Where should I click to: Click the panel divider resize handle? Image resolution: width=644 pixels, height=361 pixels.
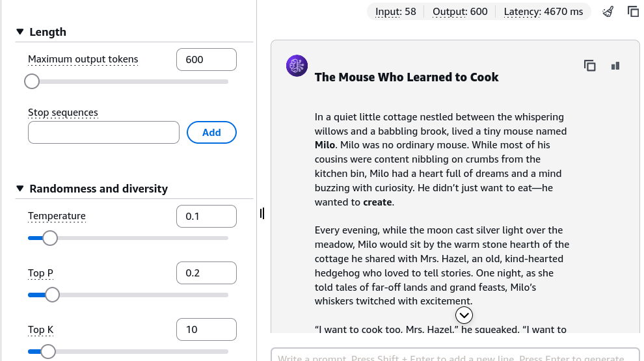coord(262,213)
